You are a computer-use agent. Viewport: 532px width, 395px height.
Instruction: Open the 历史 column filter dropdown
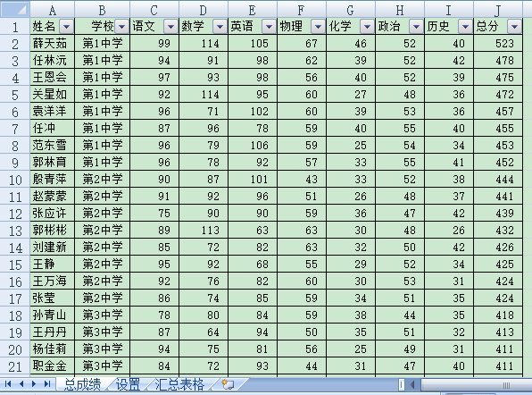pos(466,26)
